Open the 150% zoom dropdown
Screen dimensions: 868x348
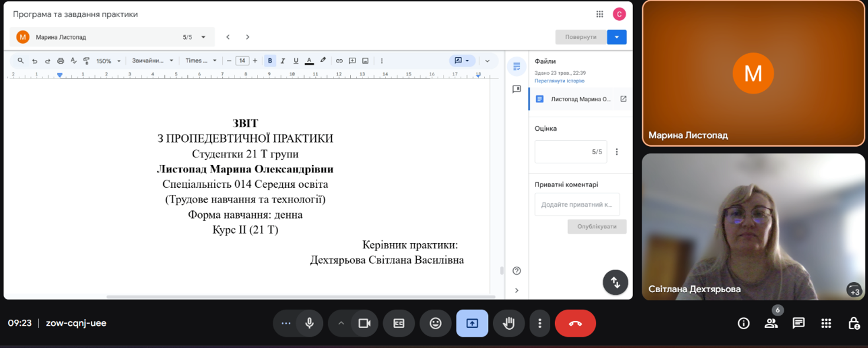coord(108,61)
